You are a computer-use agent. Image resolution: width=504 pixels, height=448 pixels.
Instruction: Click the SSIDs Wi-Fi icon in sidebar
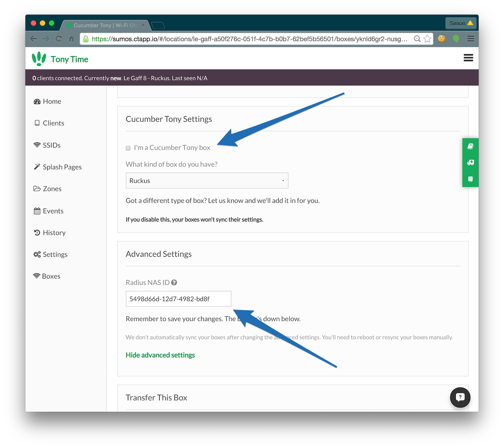pos(37,145)
